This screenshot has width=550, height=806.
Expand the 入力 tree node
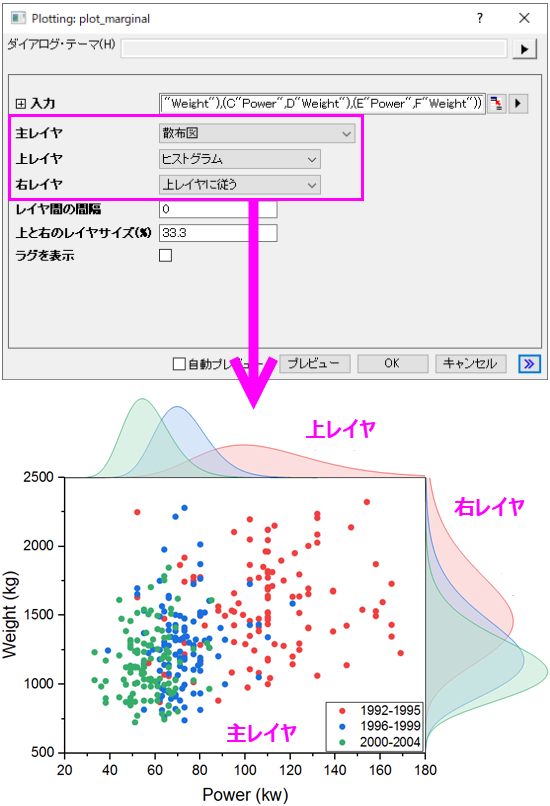click(20, 104)
